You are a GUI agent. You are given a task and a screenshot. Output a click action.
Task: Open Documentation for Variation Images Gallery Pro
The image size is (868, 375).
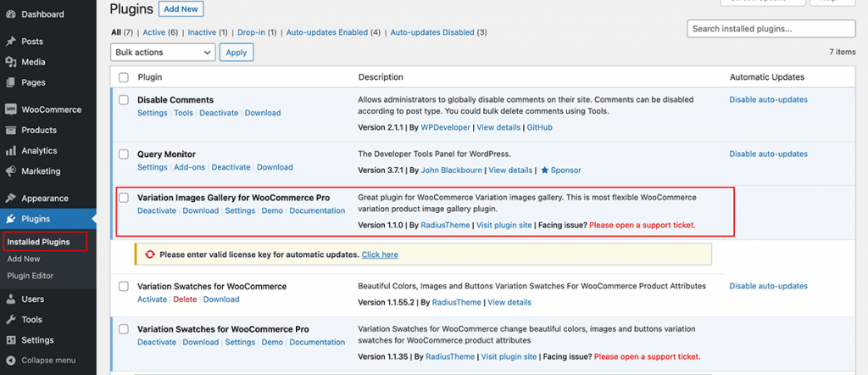pyautogui.click(x=317, y=211)
